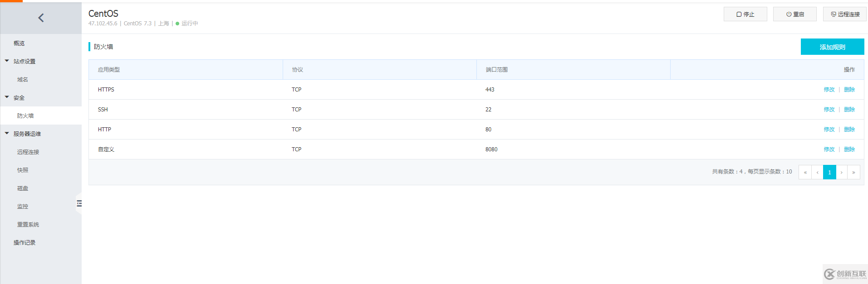Go back using the left chevron arrow
This screenshot has height=284, width=868.
(41, 18)
